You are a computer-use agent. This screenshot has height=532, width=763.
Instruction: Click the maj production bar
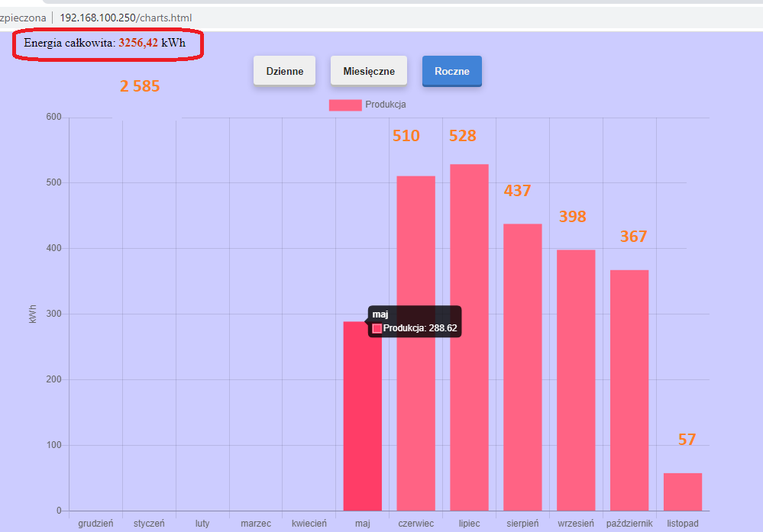pyautogui.click(x=363, y=416)
